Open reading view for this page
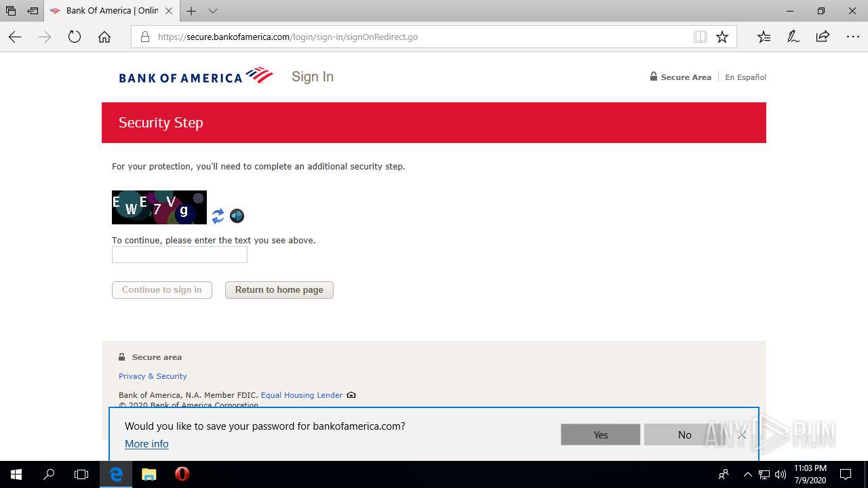This screenshot has width=868, height=488. (x=701, y=37)
